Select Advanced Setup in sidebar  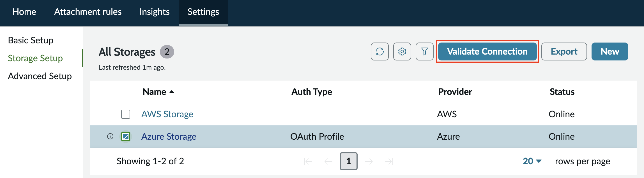tap(40, 76)
